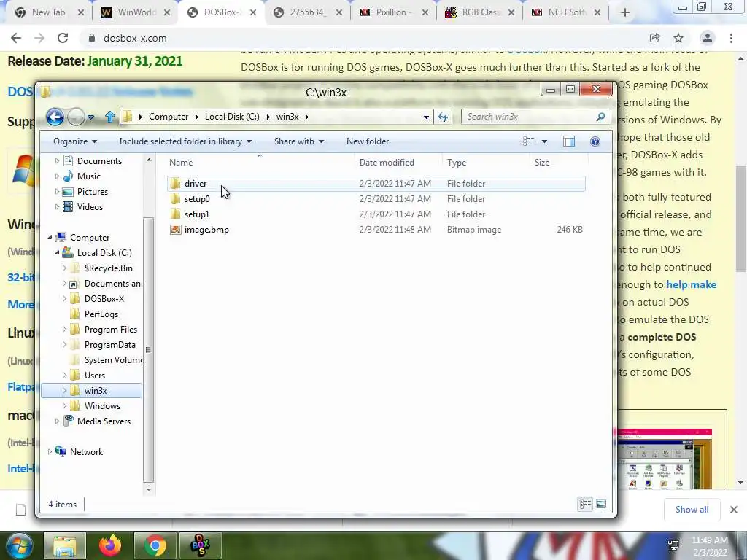Open the Explorer help icon
The image size is (747, 560).
coord(595,141)
